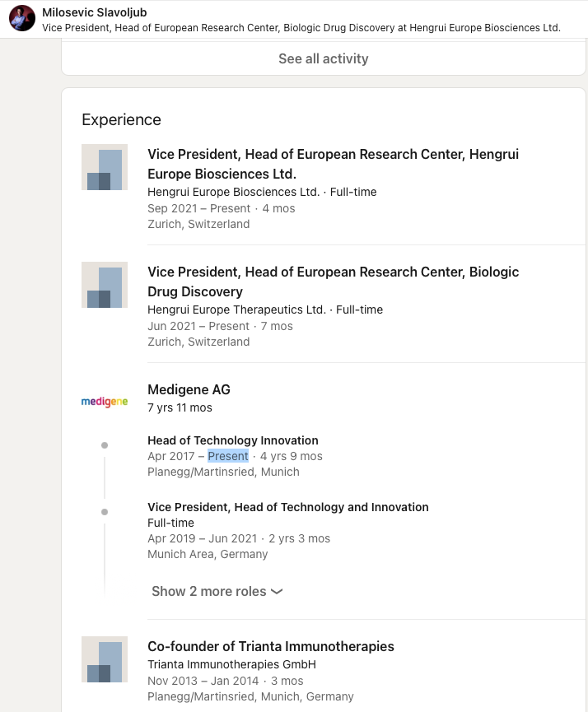This screenshot has height=712, width=588.
Task: Click timeline dot for Head of Technology Innovation
Action: pyautogui.click(x=105, y=445)
